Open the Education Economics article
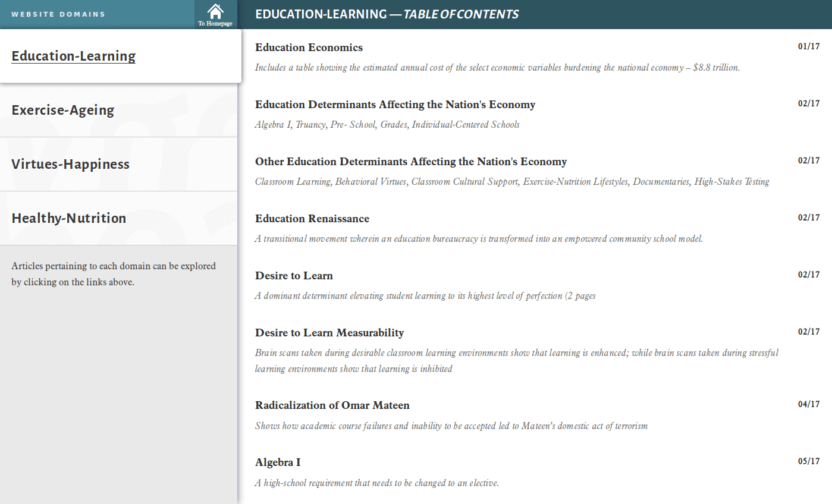The image size is (832, 504). [309, 48]
